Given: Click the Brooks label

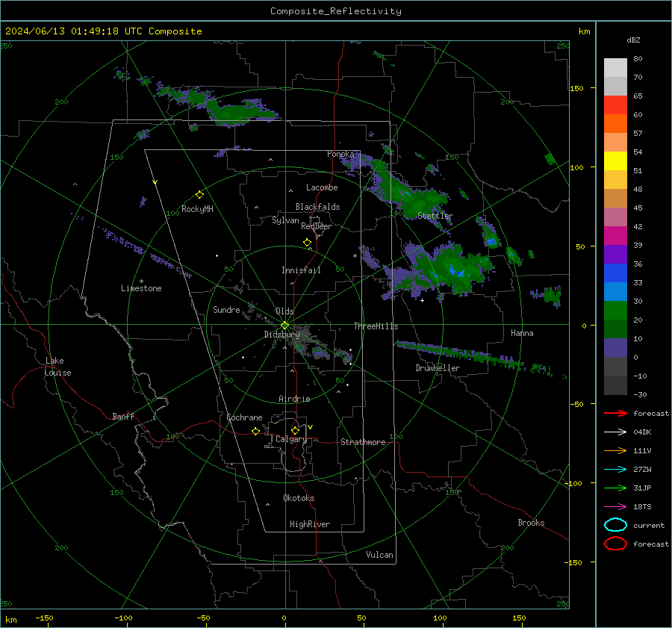Looking at the screenshot, I should pos(531,523).
